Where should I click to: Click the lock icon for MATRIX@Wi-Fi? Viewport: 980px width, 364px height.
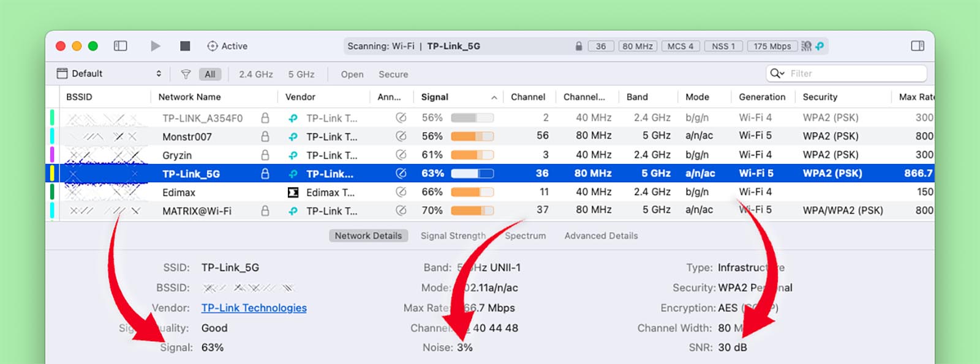pos(265,210)
